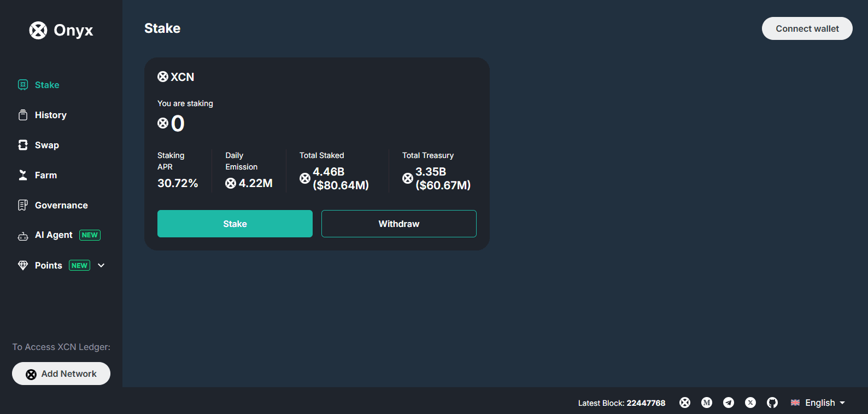Click the Add Network button

tap(61, 374)
